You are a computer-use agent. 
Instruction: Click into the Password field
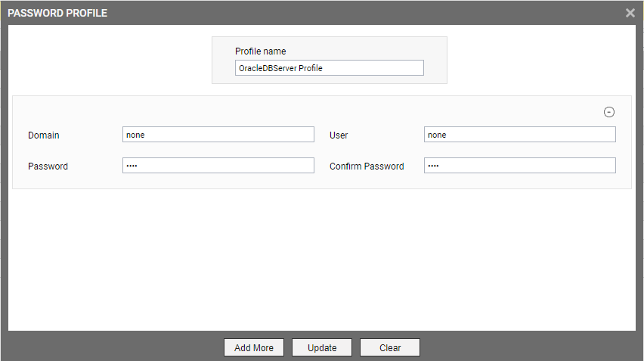pos(218,165)
